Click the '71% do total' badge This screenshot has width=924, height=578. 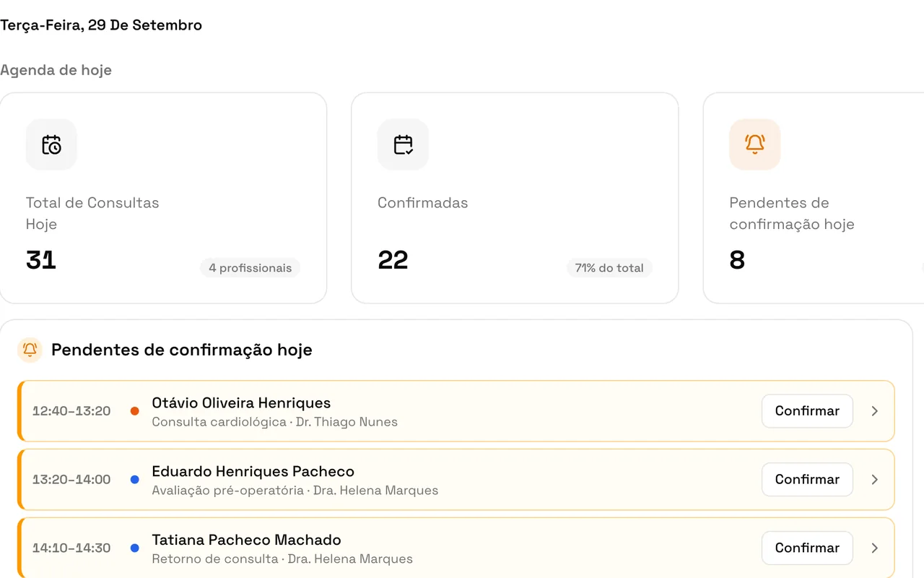[609, 268]
